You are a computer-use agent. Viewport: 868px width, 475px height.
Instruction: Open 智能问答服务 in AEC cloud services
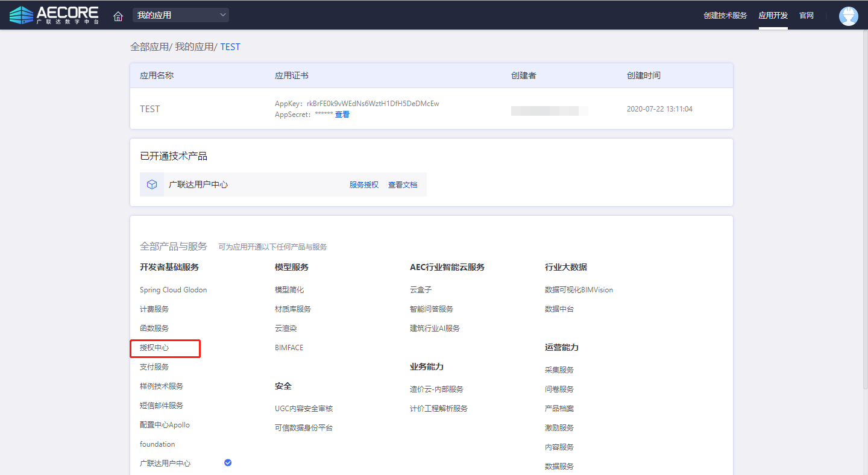click(x=431, y=309)
